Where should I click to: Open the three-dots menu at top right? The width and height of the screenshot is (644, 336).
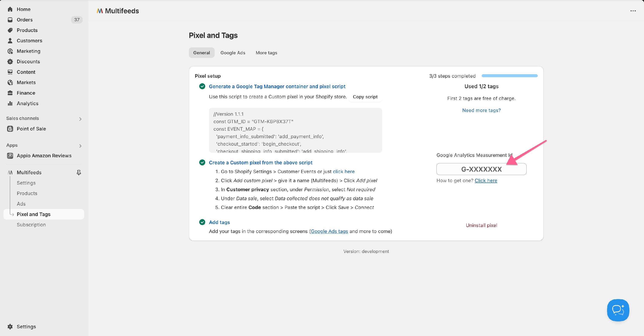click(x=633, y=11)
